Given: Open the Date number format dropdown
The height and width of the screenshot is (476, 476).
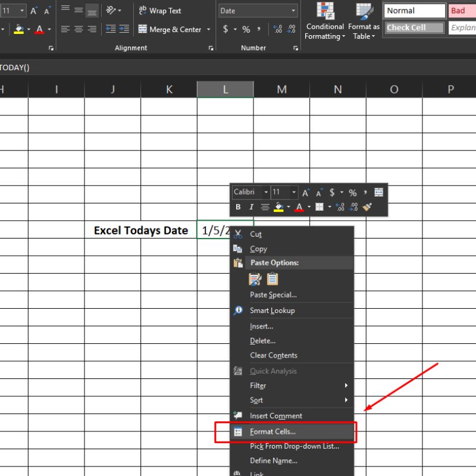Looking at the screenshot, I should [293, 11].
